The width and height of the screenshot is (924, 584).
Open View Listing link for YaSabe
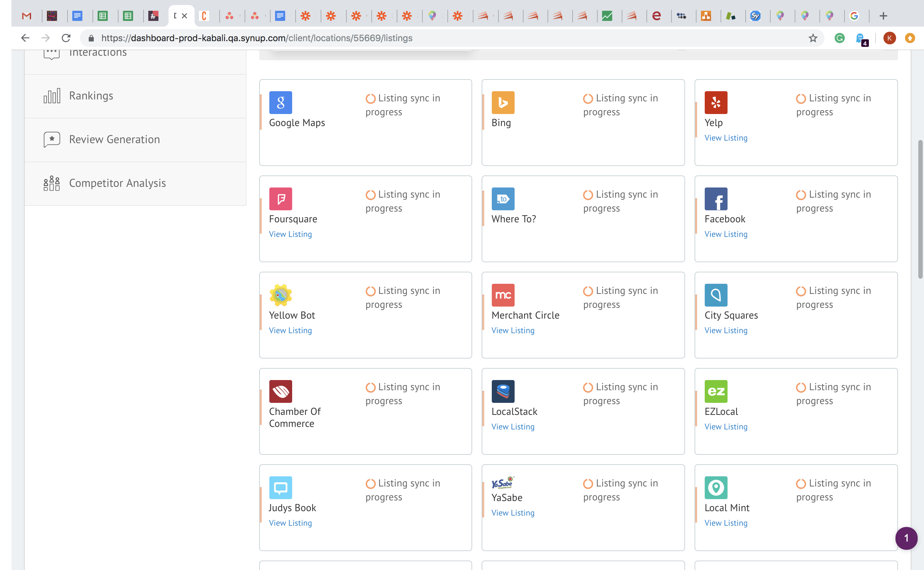click(x=513, y=513)
